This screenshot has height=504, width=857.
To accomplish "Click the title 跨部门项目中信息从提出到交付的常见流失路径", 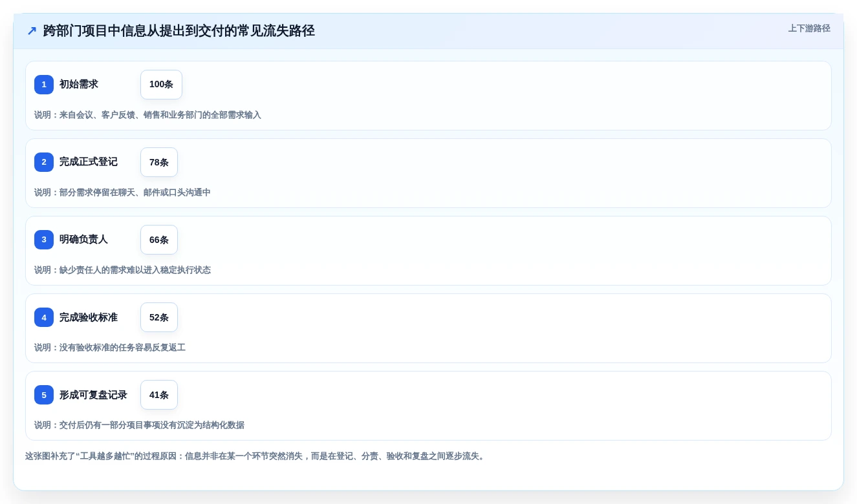I will coord(179,30).
